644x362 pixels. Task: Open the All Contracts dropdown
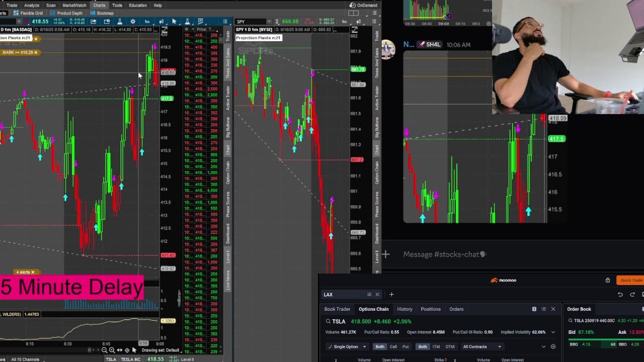click(x=482, y=346)
